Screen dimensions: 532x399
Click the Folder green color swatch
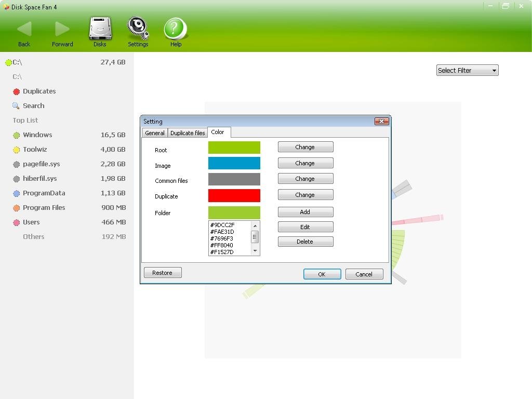tap(234, 212)
